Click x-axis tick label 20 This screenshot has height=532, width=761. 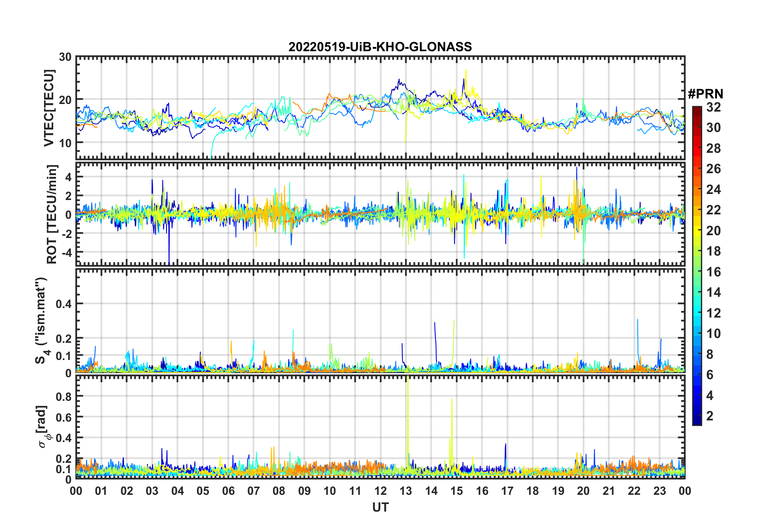(x=583, y=491)
